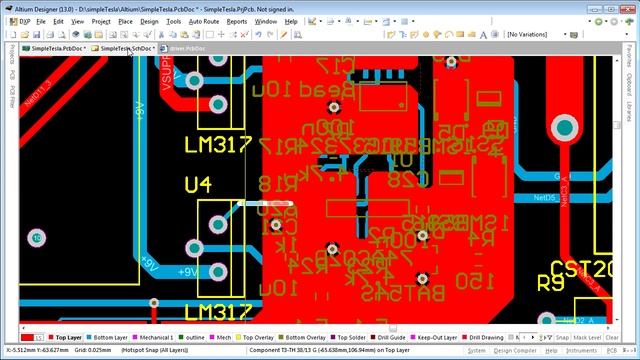Open the Libraries side panel tab

pyautogui.click(x=629, y=111)
